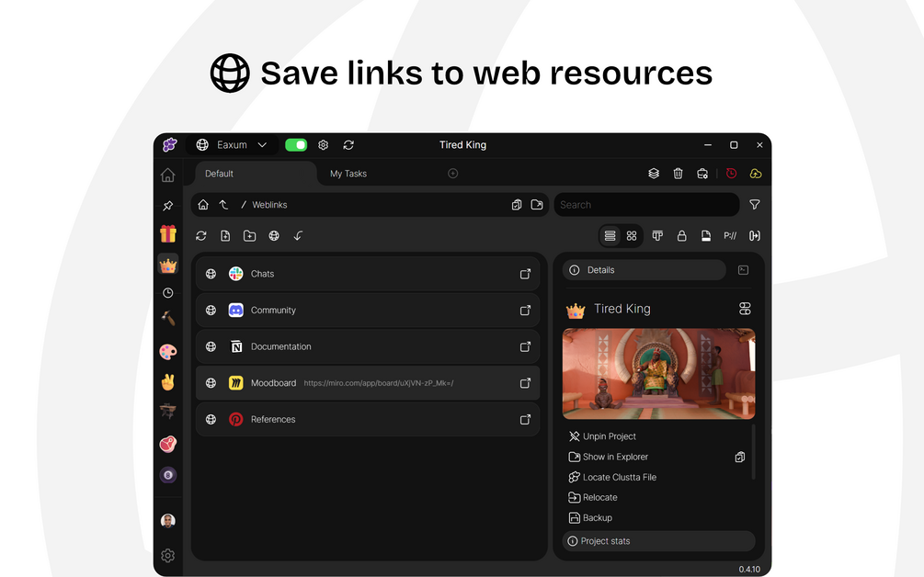Select the Details panel tab
The height and width of the screenshot is (577, 924).
pyautogui.click(x=645, y=269)
